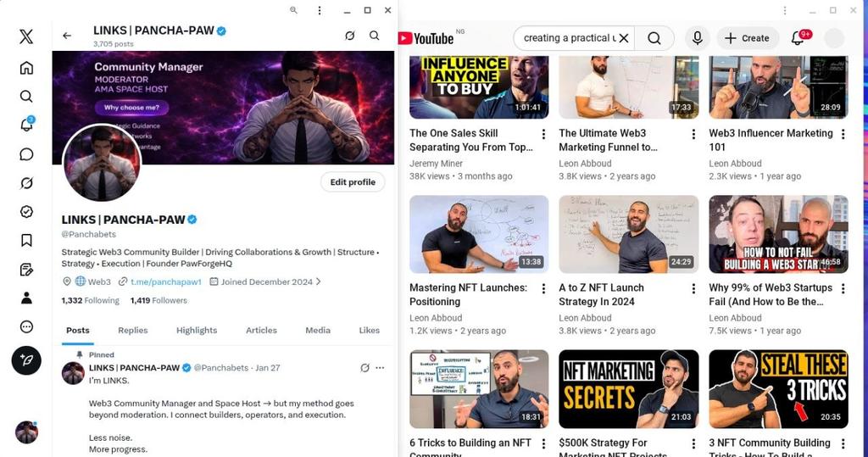The image size is (868, 457).
Task: Click the YouTube search input field
Action: pyautogui.click(x=569, y=38)
